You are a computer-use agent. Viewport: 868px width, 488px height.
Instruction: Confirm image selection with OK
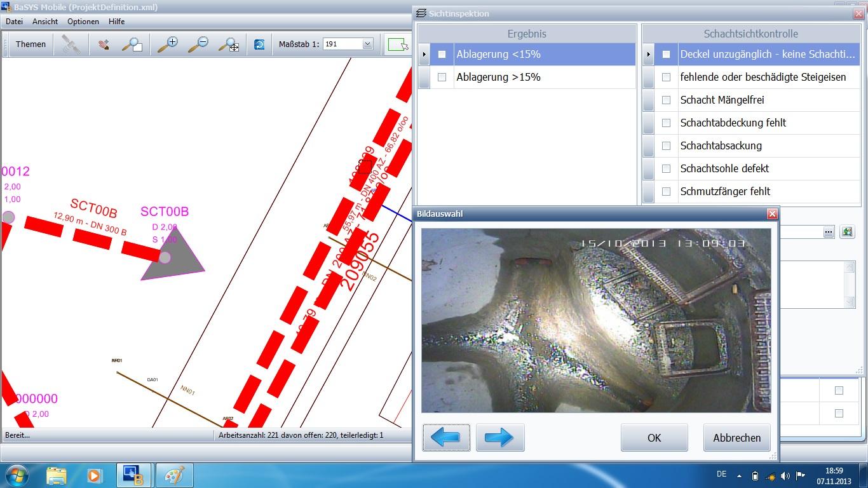[x=654, y=437]
